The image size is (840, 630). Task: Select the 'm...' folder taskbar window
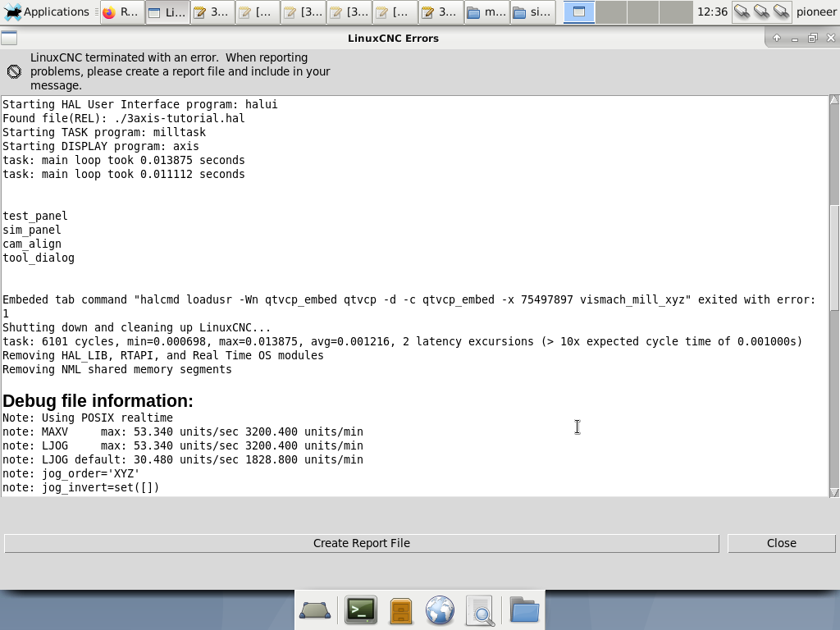pos(486,12)
